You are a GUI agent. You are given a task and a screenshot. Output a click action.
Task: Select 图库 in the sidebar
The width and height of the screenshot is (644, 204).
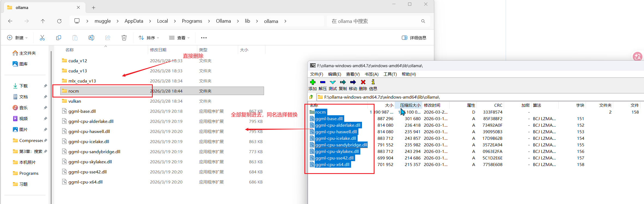(x=20, y=64)
